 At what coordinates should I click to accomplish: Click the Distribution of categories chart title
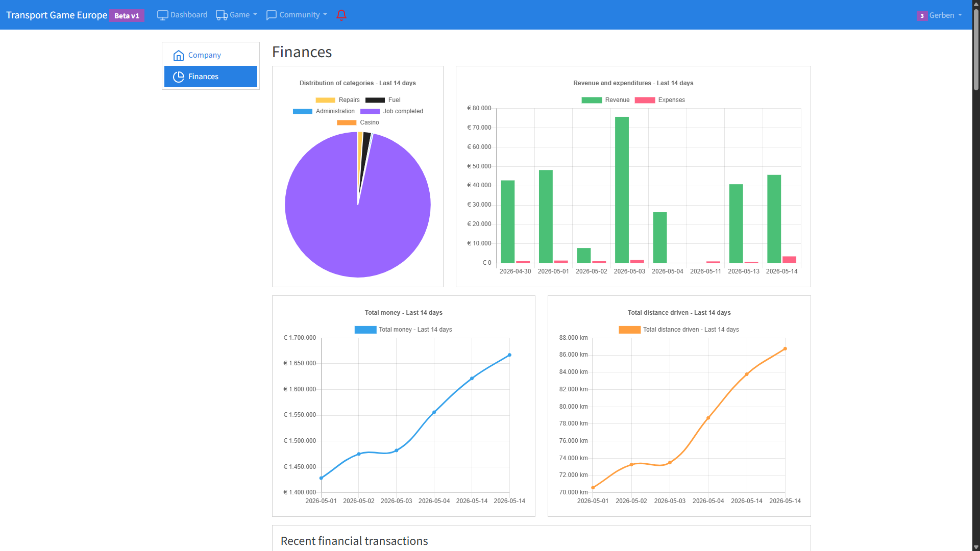(x=358, y=83)
